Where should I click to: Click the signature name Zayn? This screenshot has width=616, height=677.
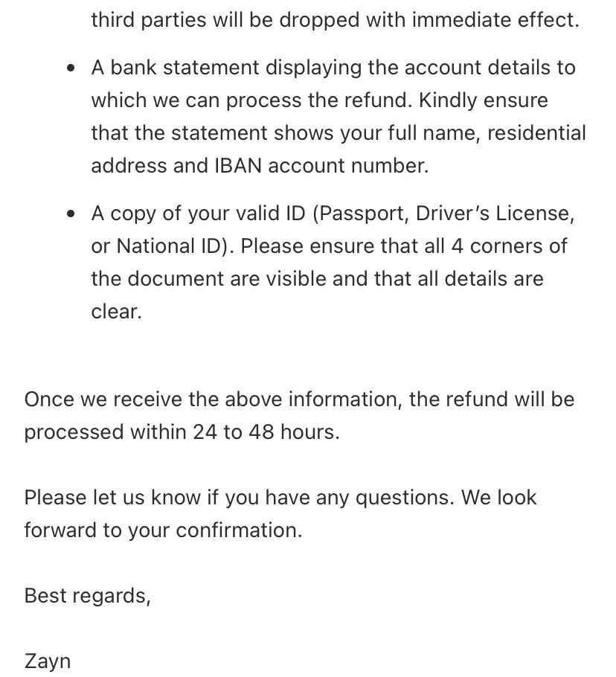(48, 661)
